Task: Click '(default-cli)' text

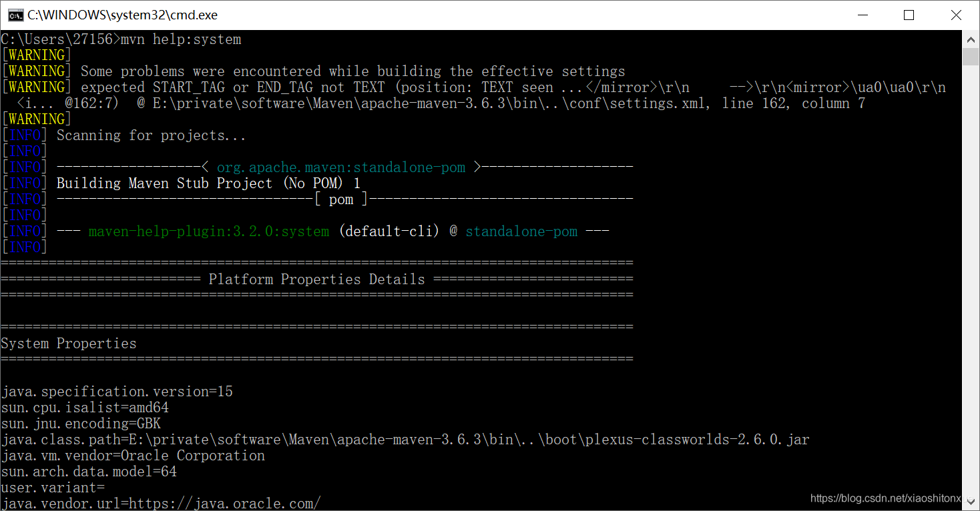Action: [389, 231]
